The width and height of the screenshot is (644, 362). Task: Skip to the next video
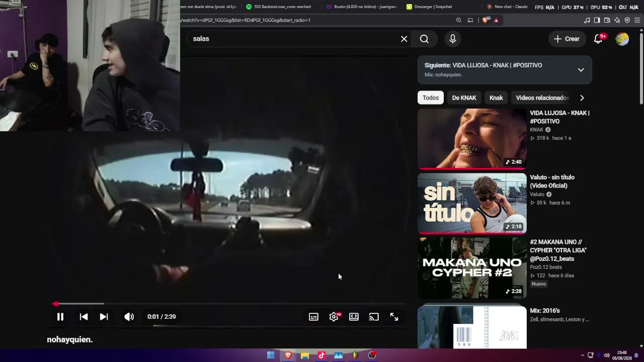coord(104,317)
